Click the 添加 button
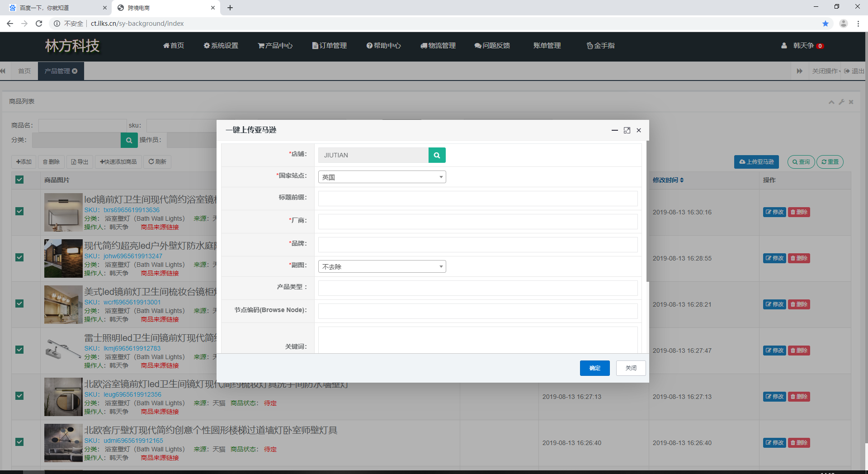The height and width of the screenshot is (474, 868). tap(24, 162)
